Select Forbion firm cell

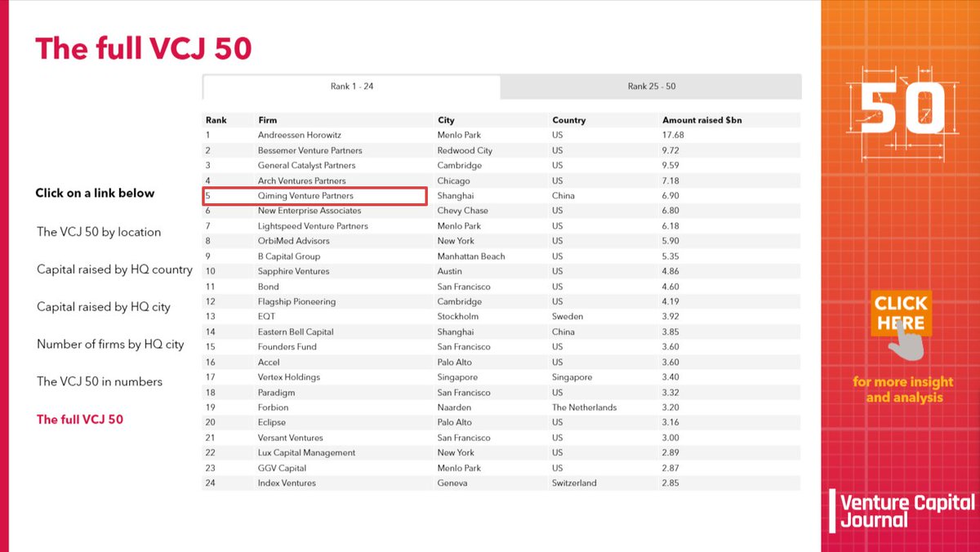274,407
